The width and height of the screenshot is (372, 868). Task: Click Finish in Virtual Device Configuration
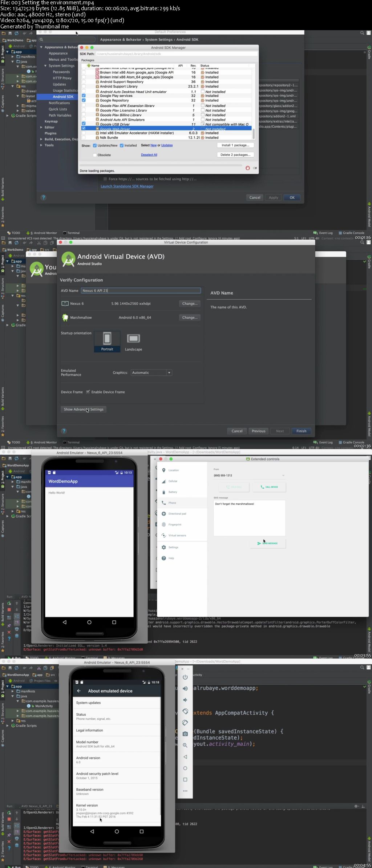[301, 431]
